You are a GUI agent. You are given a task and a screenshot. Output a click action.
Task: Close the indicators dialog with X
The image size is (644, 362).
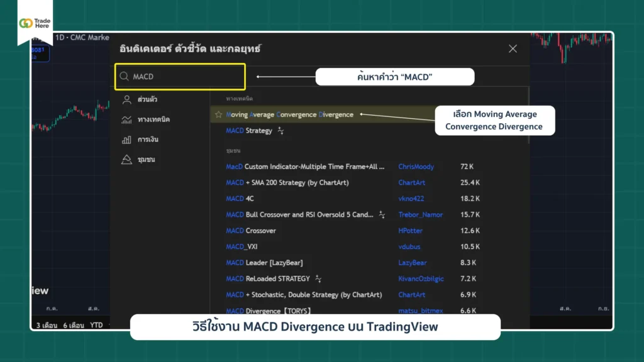coord(513,49)
